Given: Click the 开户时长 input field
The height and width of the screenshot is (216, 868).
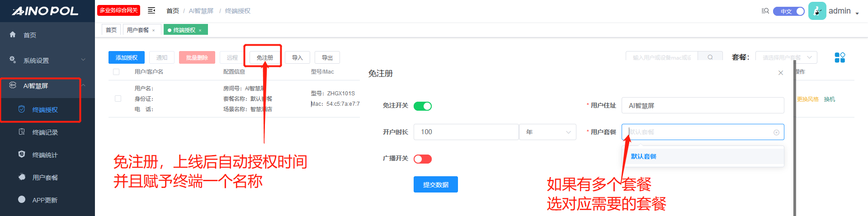Looking at the screenshot, I should coord(466,132).
